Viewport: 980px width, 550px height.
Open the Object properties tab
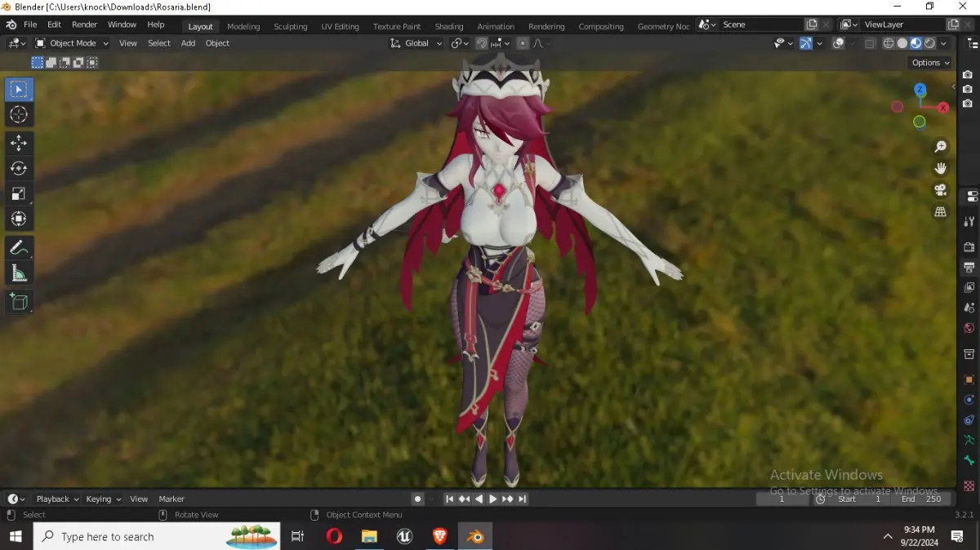(970, 379)
